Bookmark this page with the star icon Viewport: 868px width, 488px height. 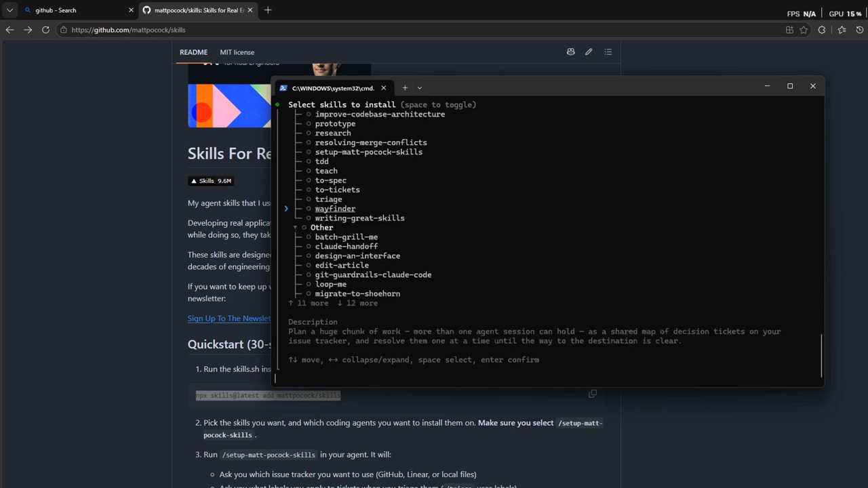pos(804,30)
